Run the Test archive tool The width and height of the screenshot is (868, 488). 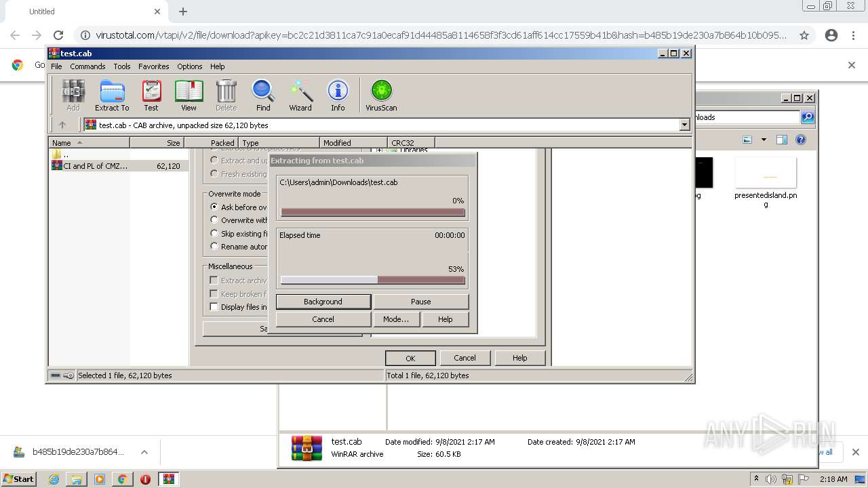151,95
